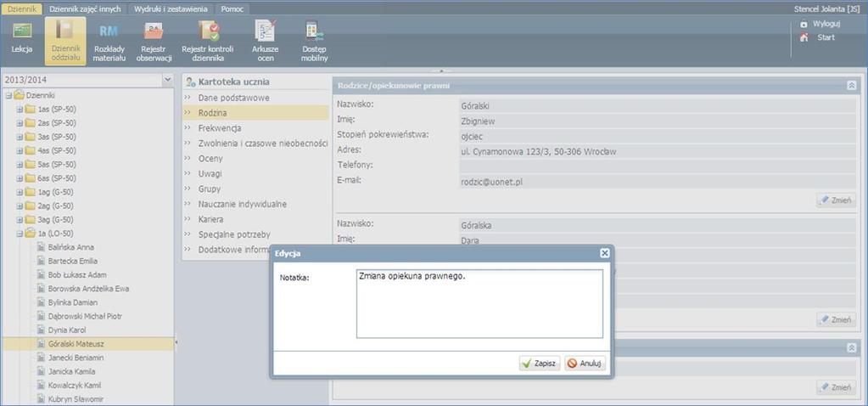Expand the 3ag (G-50) folder

tap(20, 220)
